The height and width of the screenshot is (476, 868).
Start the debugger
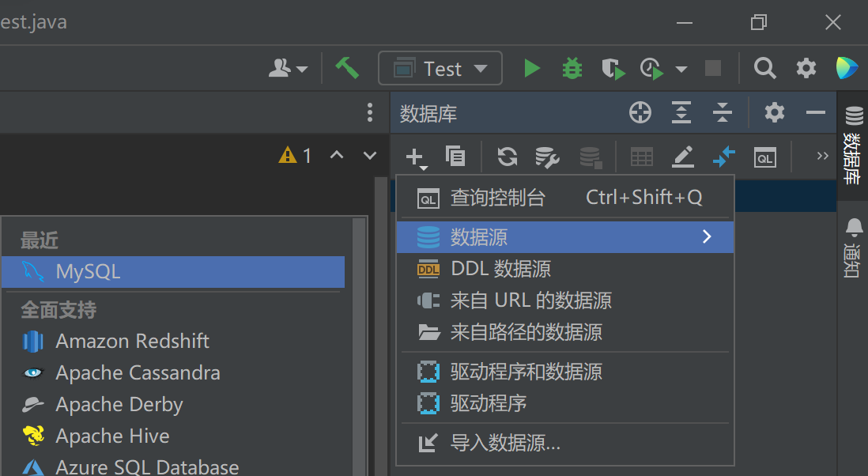tap(571, 68)
